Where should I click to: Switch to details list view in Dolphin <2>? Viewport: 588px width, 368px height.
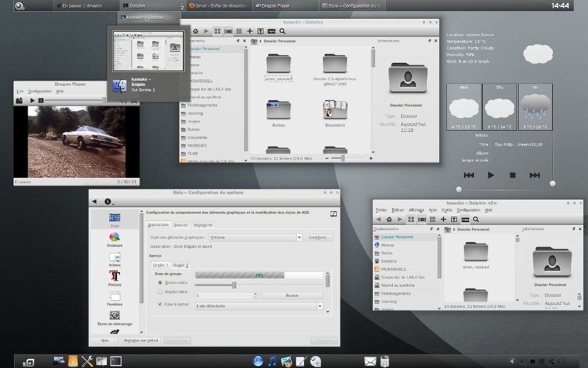coord(432,219)
